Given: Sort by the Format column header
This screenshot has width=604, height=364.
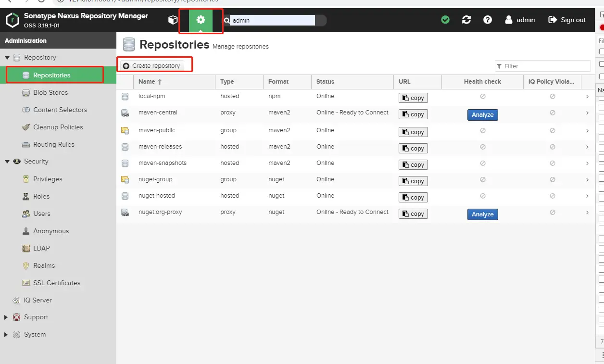Looking at the screenshot, I should (287, 82).
